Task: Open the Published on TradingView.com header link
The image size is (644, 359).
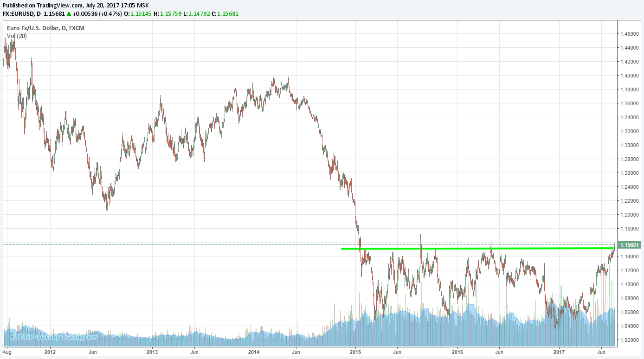Action: (x=75, y=5)
